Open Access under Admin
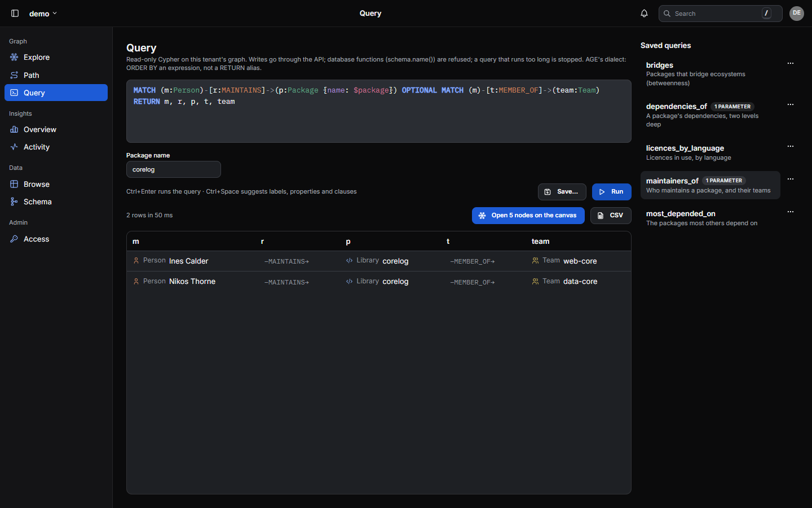This screenshot has height=508, width=812. (56, 239)
